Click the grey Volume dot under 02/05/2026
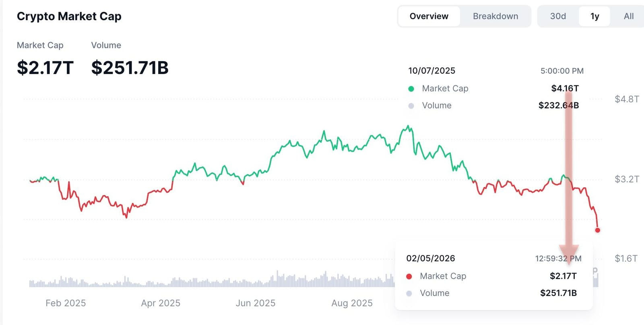 click(409, 293)
